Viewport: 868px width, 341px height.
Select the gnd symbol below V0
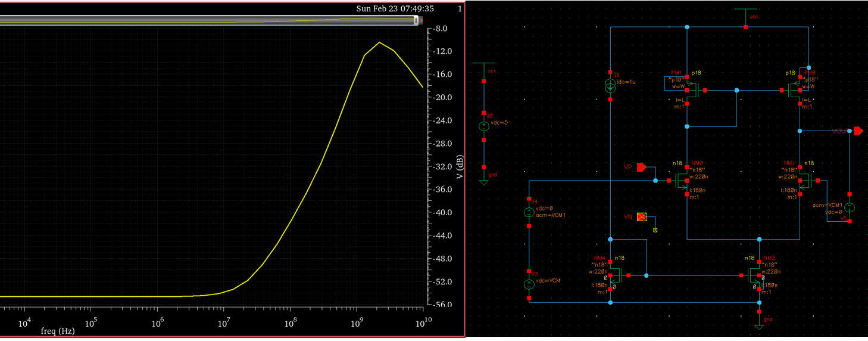pos(484,176)
